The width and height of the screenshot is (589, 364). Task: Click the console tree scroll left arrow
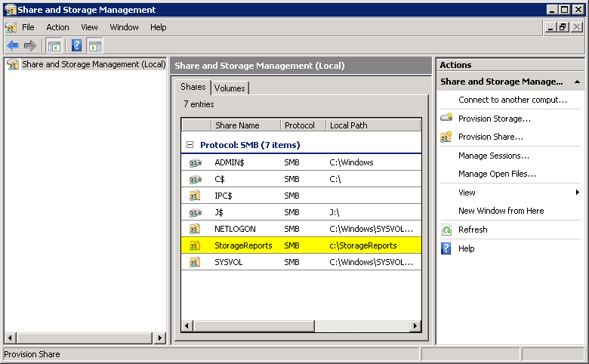coord(10,338)
